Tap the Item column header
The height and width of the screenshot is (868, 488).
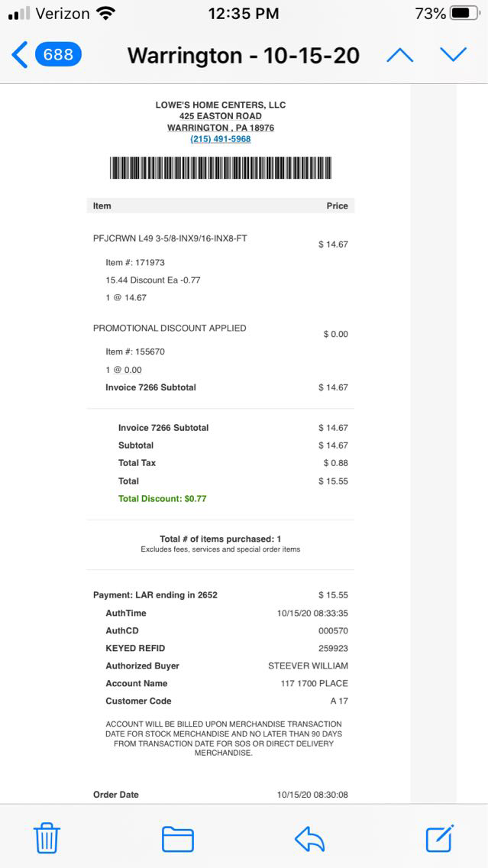click(x=102, y=206)
